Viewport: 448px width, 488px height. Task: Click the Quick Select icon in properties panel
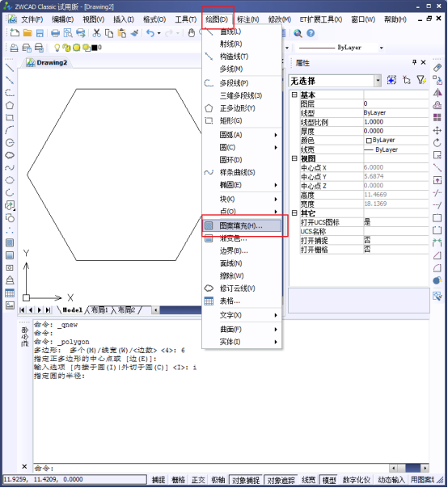pyautogui.click(x=421, y=80)
